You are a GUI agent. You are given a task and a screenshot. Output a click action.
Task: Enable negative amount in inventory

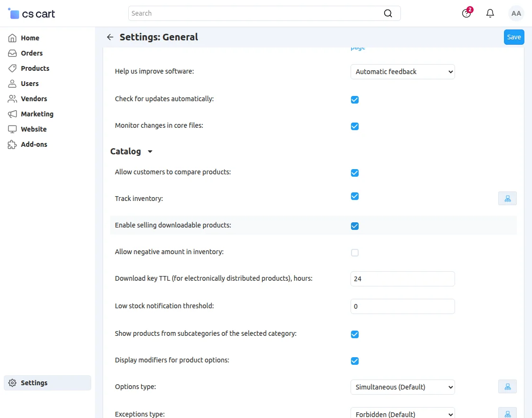(x=355, y=252)
